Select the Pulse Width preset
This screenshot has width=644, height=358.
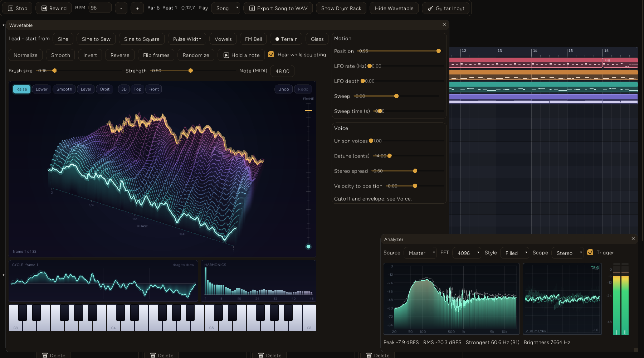pyautogui.click(x=187, y=39)
